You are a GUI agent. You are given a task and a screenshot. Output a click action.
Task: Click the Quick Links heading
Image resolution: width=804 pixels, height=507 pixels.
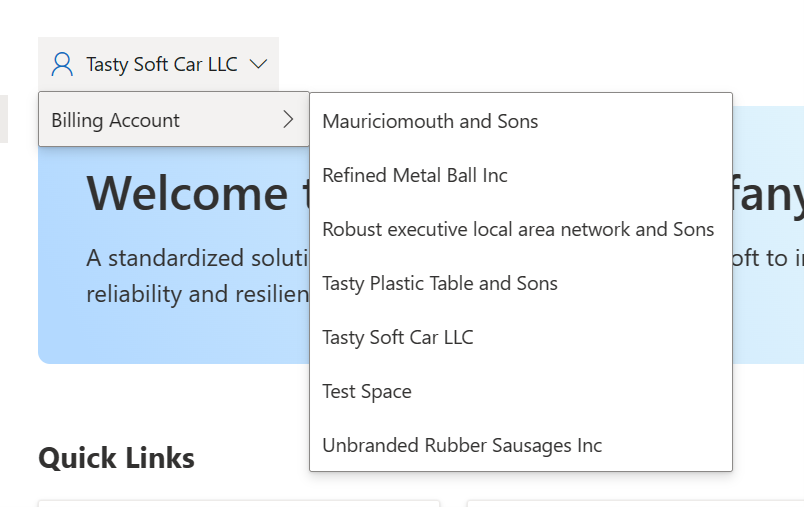(116, 458)
